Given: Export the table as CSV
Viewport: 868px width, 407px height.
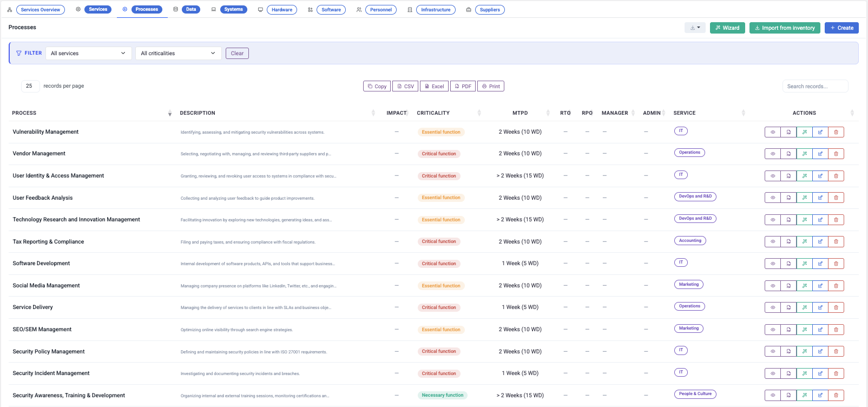Looking at the screenshot, I should point(405,86).
